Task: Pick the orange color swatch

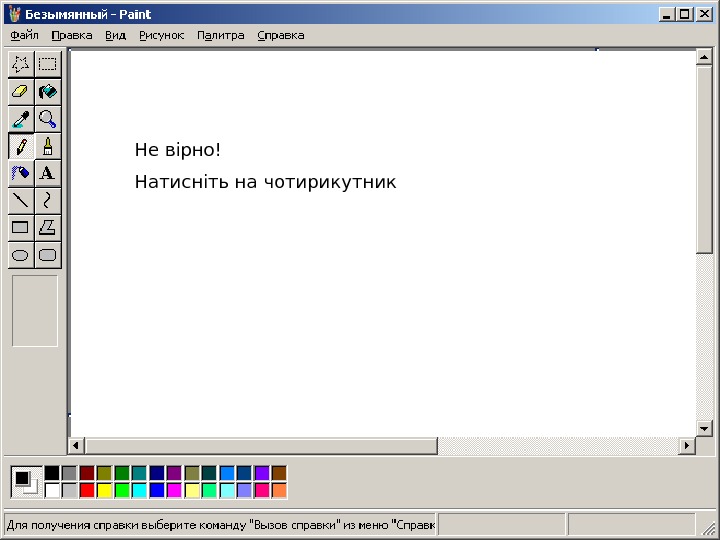Action: [279, 490]
